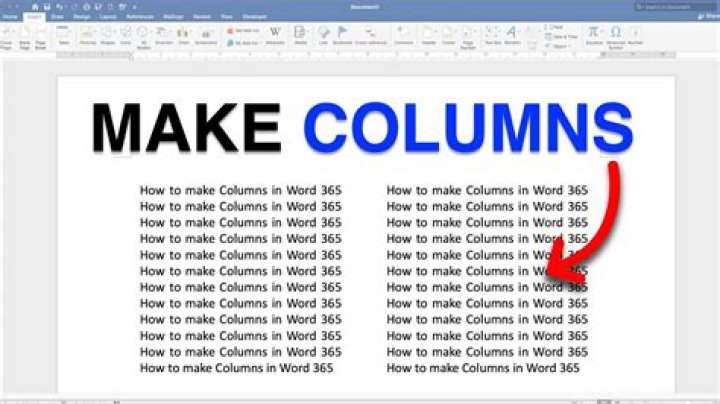Insert a chart using the Chart icon
This screenshot has width=720, height=404.
184,34
